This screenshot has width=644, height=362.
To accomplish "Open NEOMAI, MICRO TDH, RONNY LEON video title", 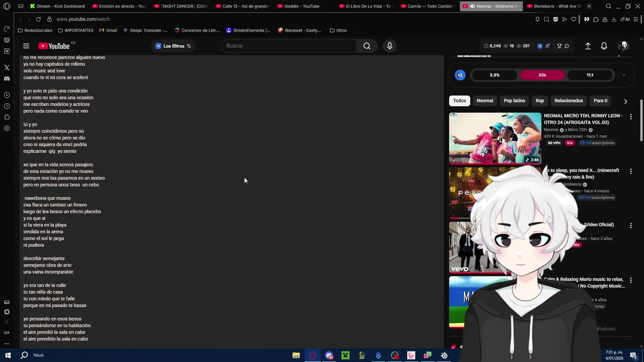I will click(583, 119).
